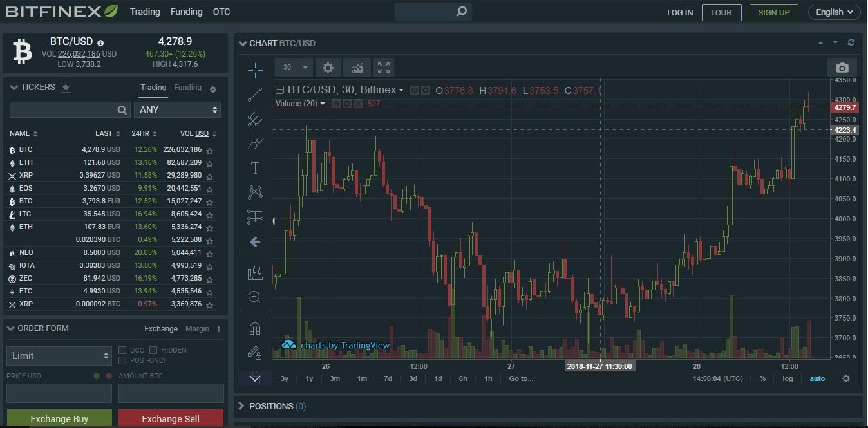
Task: Open chart settings gear at bottom right
Action: tap(846, 378)
